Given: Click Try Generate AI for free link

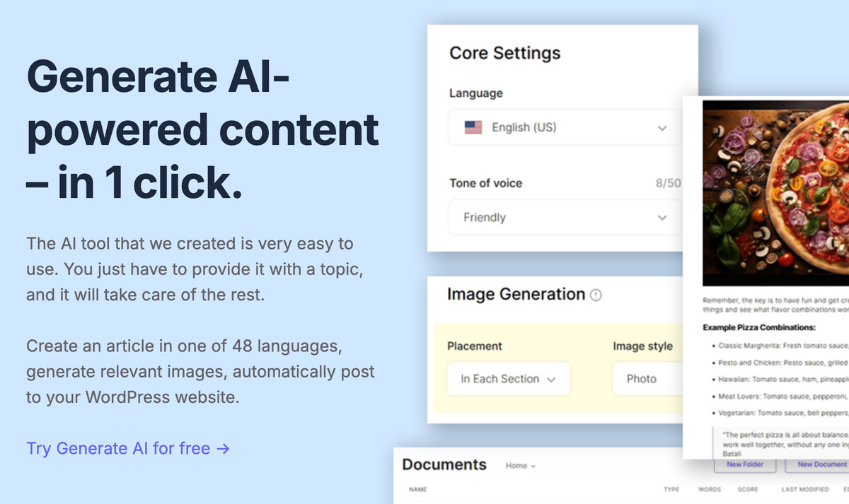Looking at the screenshot, I should [x=128, y=448].
